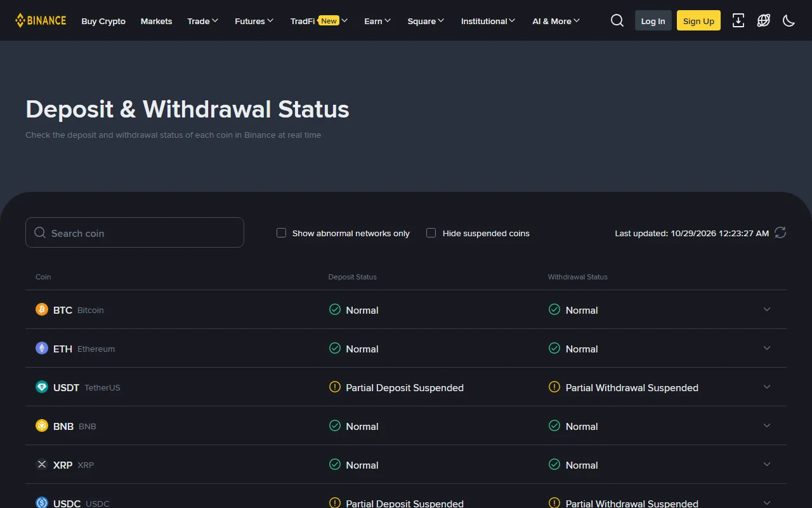
Task: Click the USDT withdrawal warning icon
Action: coord(554,387)
